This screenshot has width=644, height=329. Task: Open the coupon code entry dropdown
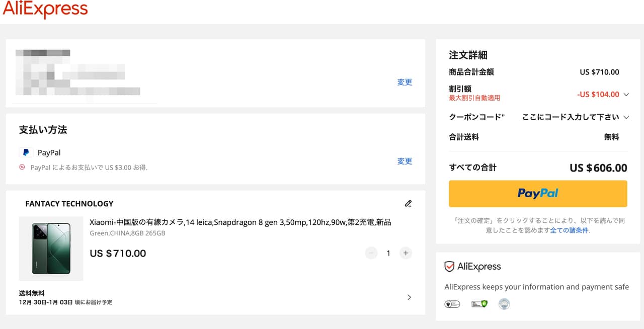coord(626,117)
